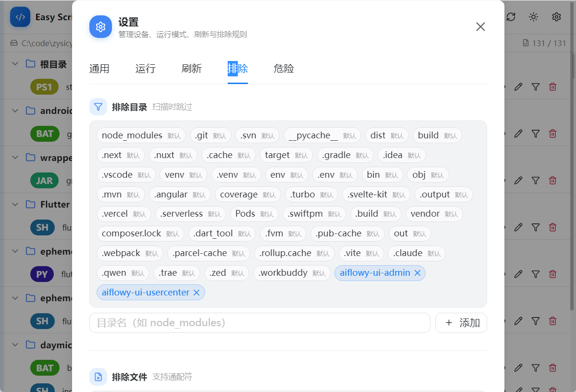Viewport: 576px width, 392px height.
Task: Collapse the daymic folder group
Action: point(15,345)
